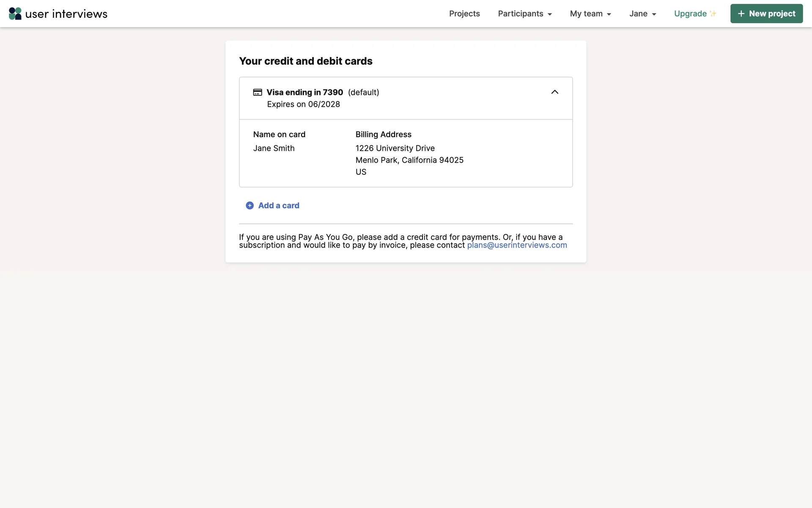The image size is (812, 508).
Task: Click the caret arrow beside Jane
Action: point(654,14)
